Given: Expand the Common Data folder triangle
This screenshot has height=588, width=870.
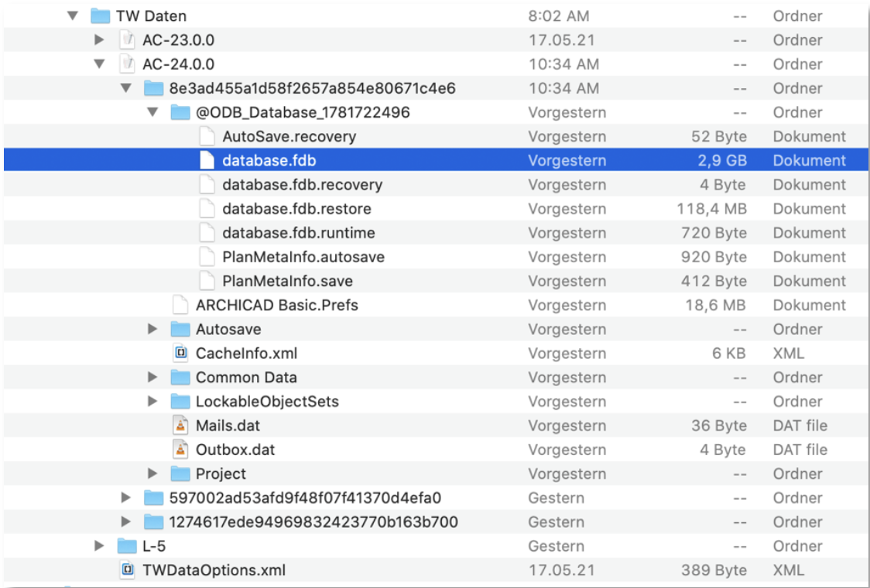Looking at the screenshot, I should [x=152, y=378].
